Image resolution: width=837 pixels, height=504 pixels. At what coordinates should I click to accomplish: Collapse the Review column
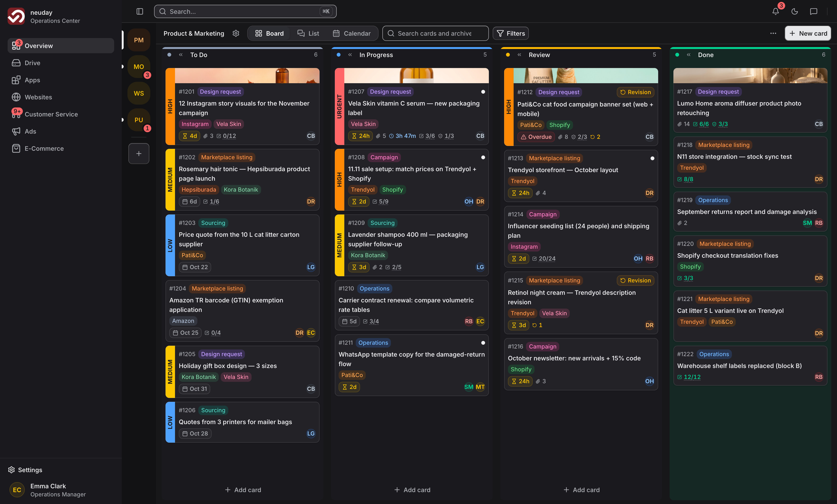pos(519,55)
